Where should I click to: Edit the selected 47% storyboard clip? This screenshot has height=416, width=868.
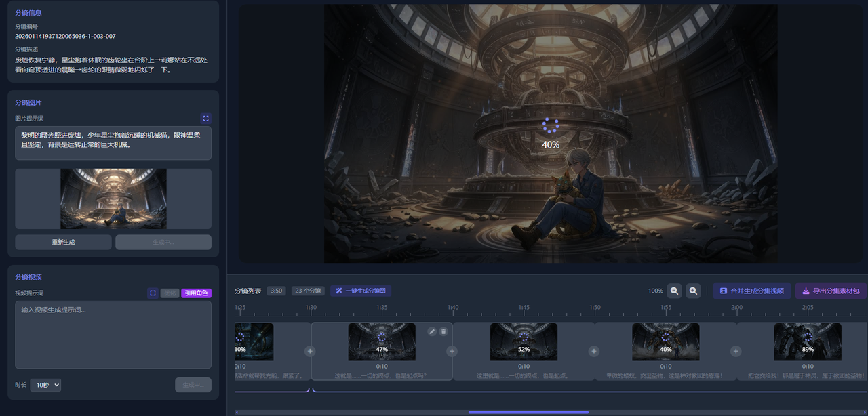tap(432, 331)
